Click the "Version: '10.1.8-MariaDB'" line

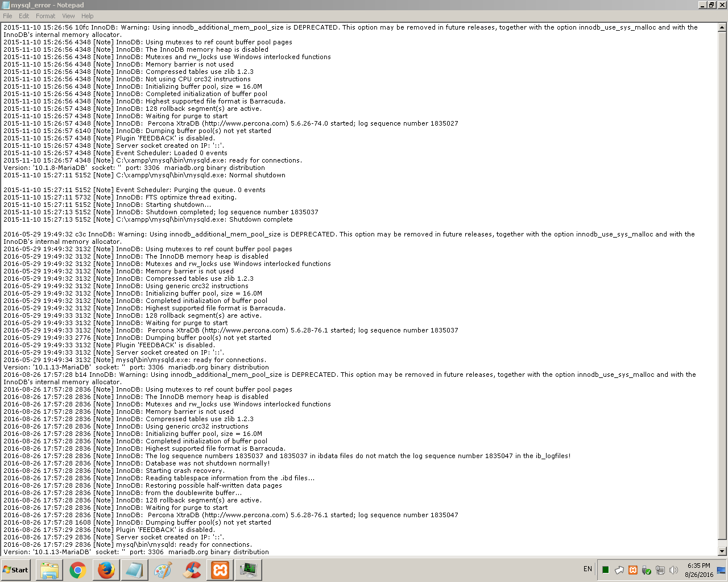tap(134, 168)
